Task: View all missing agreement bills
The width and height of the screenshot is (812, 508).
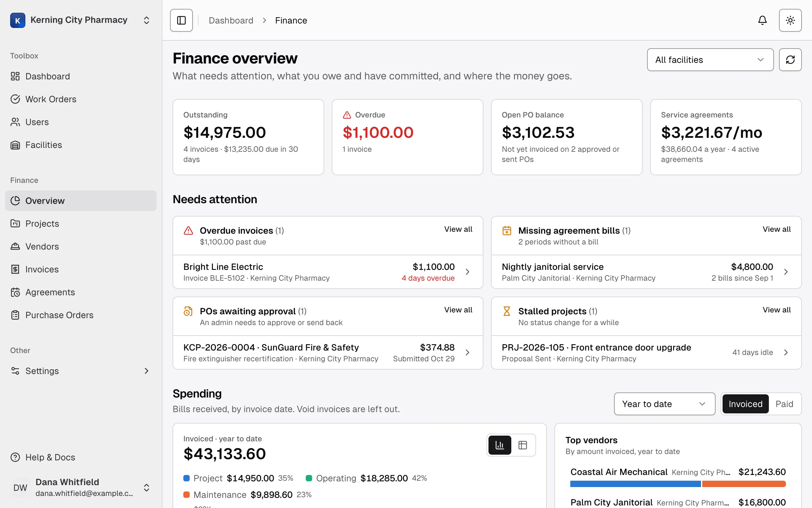Action: pos(776,229)
